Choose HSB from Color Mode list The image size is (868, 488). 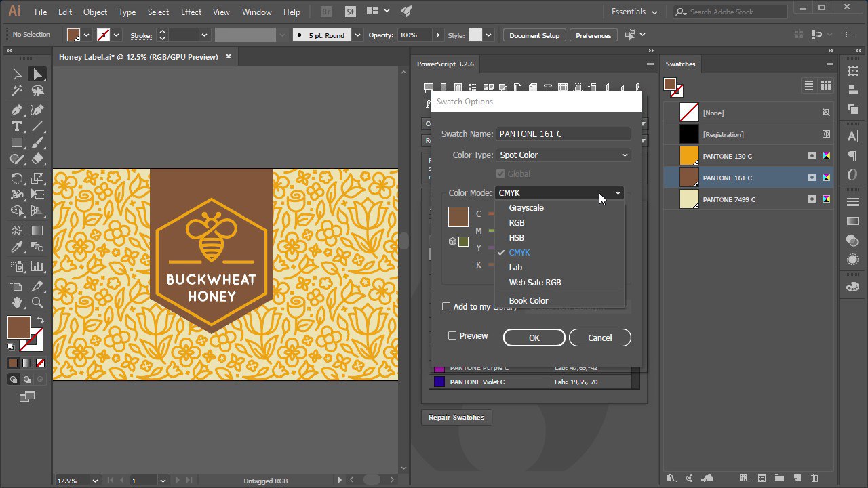(517, 238)
